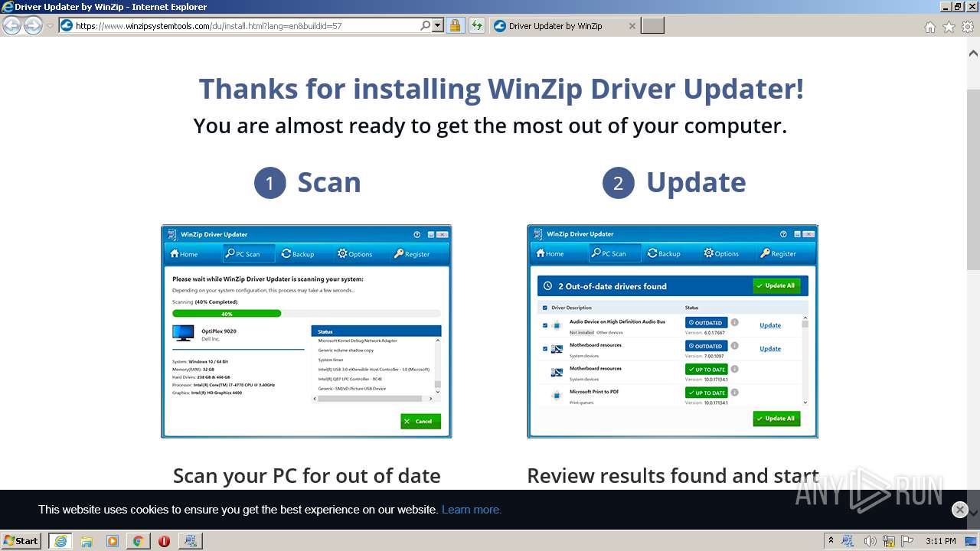Viewport: 980px width, 551px height.
Task: Open the Action Center flag icon
Action: tap(906, 540)
